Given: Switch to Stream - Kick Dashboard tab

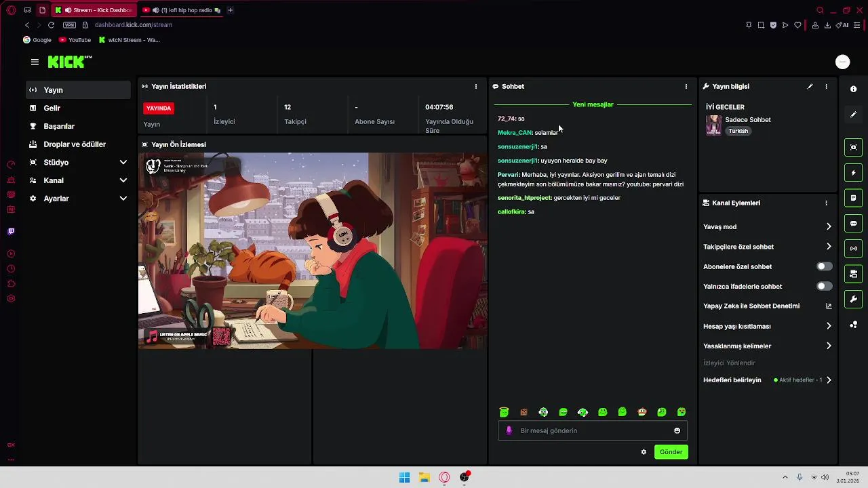Looking at the screenshot, I should pos(94,10).
